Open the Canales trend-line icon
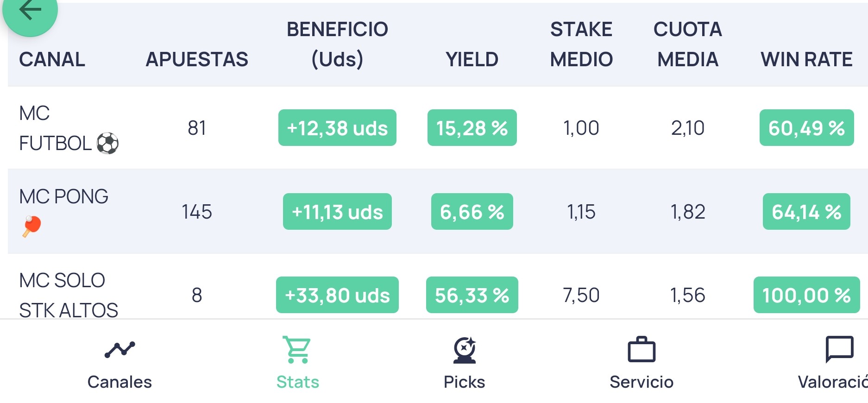Image resolution: width=868 pixels, height=403 pixels. (x=120, y=349)
